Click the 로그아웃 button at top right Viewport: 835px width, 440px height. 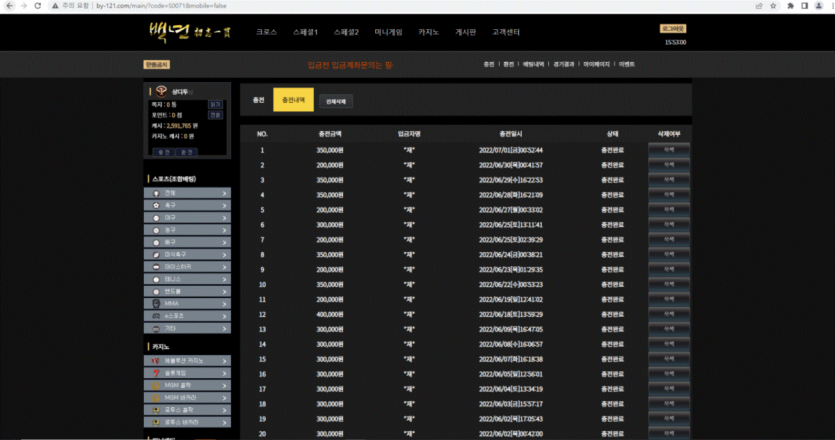point(674,28)
